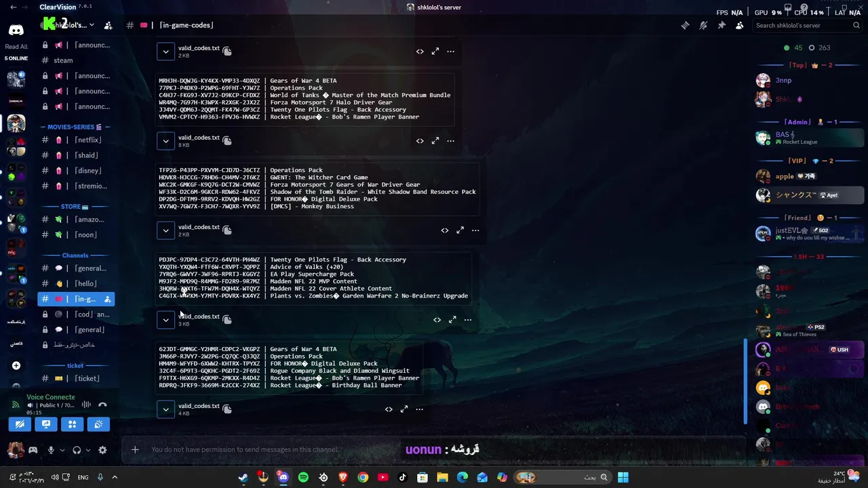
Task: Open the disney channel
Action: point(76,171)
